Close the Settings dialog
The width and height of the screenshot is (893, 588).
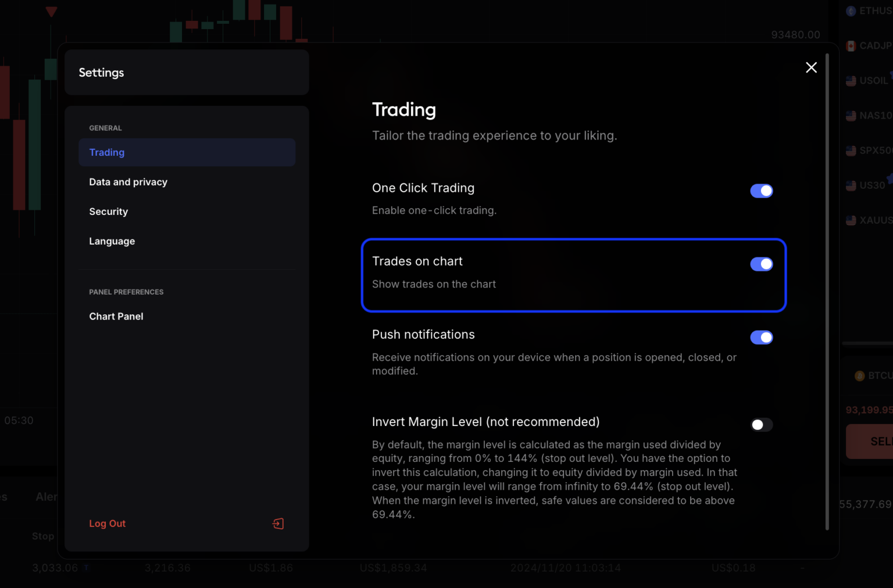(811, 67)
